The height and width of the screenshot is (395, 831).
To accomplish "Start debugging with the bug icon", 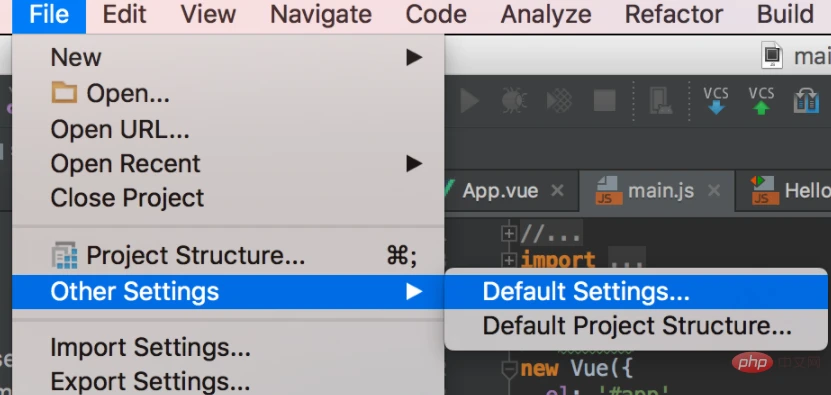I will 514,100.
